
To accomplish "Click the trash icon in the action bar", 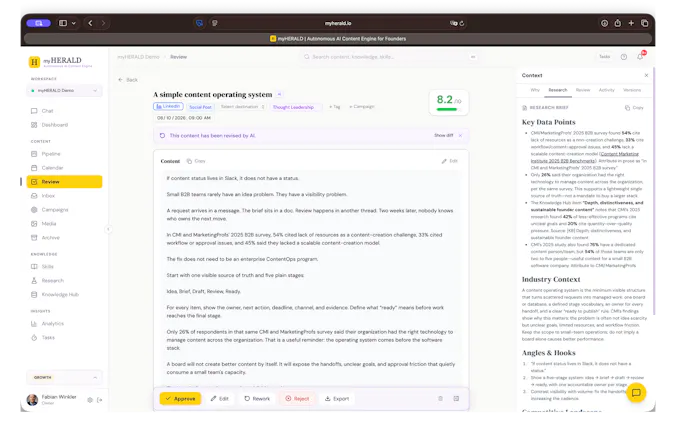I will pos(440,398).
